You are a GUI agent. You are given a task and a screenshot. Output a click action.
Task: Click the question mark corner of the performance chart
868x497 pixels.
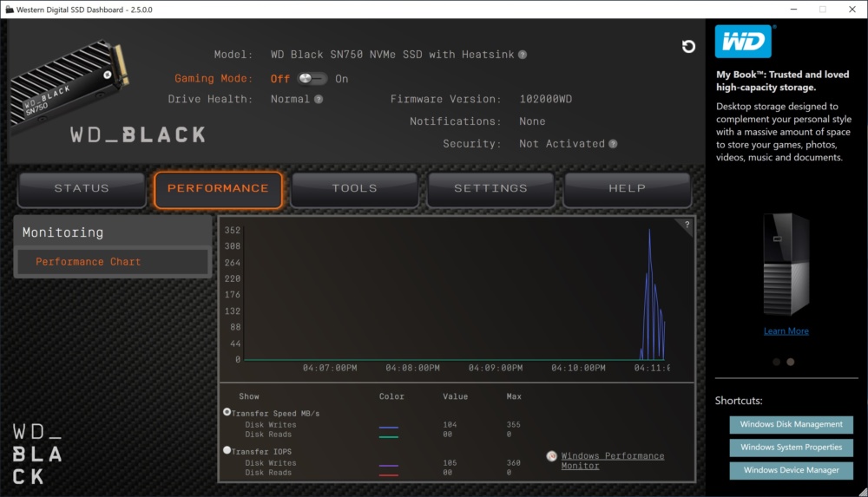click(x=687, y=225)
